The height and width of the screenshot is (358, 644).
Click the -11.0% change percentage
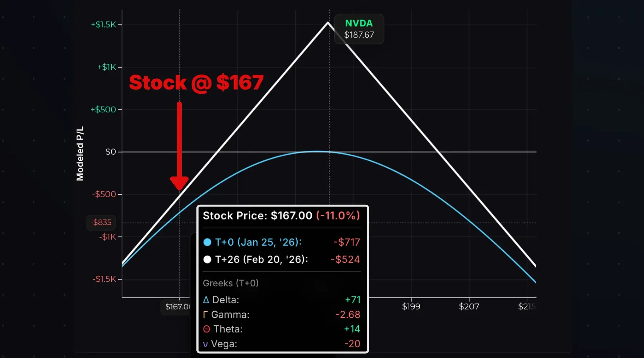coord(338,216)
